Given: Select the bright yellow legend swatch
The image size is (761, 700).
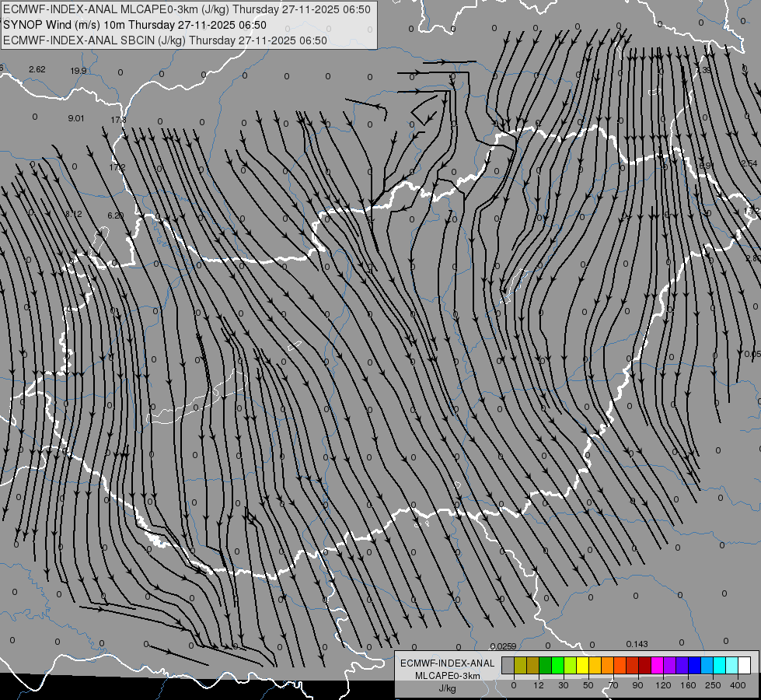Looking at the screenshot, I should 582,665.
